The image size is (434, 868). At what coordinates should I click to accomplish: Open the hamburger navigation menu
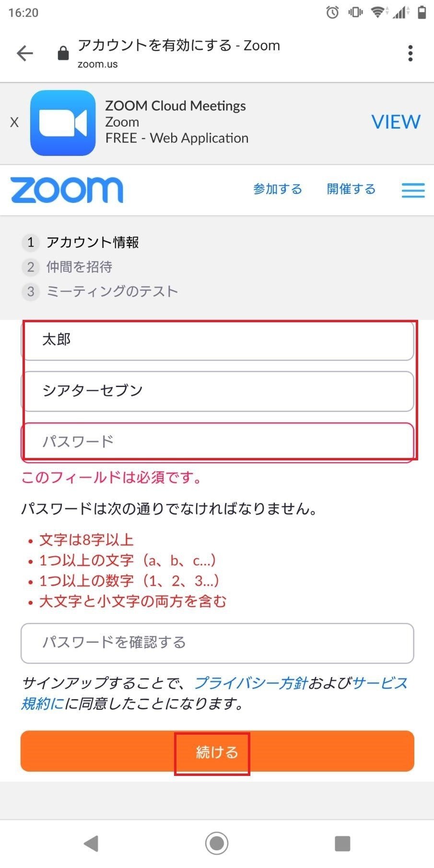pyautogui.click(x=412, y=190)
